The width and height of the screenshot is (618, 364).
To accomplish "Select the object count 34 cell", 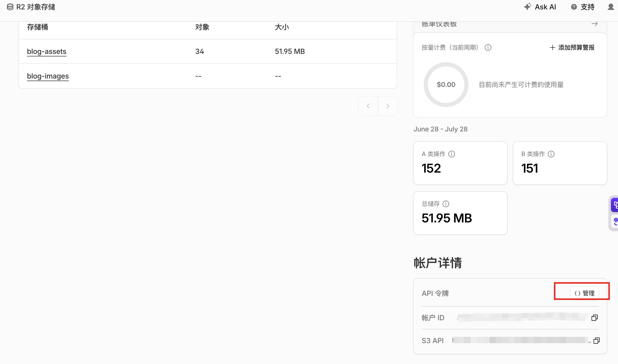I will click(200, 51).
